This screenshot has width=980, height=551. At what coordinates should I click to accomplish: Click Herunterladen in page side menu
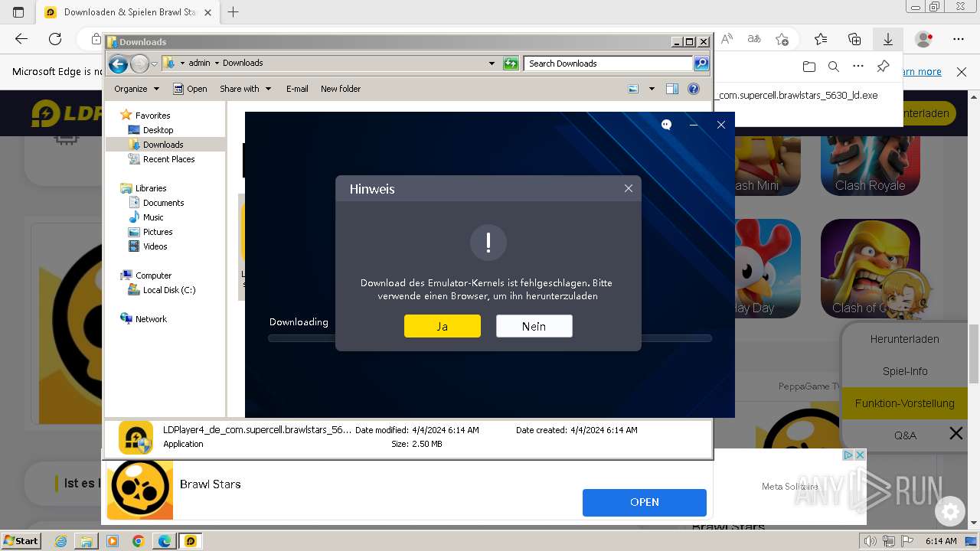[904, 339]
